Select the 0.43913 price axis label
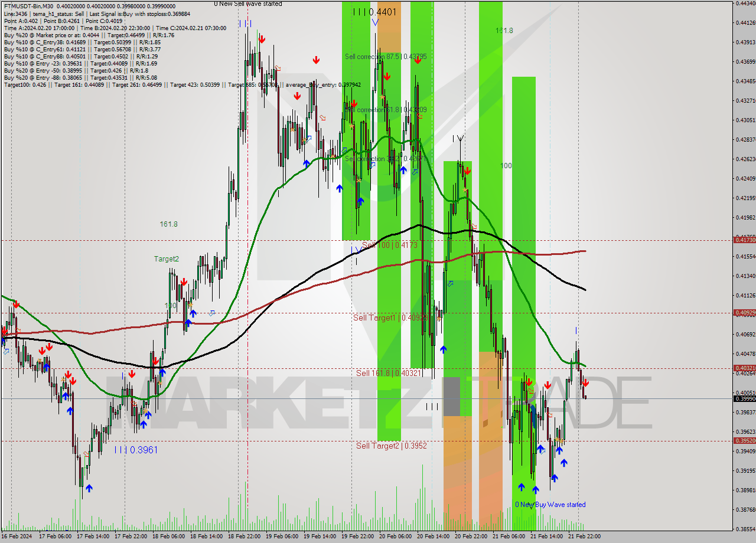 click(745, 42)
